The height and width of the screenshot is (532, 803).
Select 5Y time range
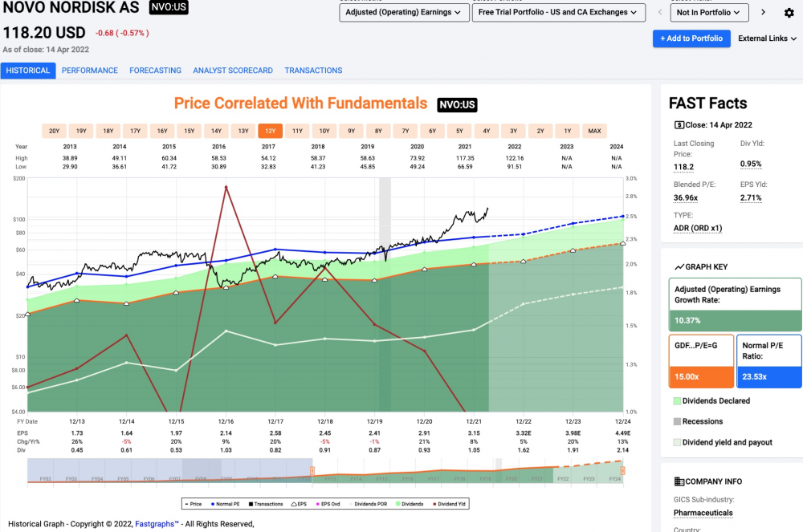pos(460,131)
